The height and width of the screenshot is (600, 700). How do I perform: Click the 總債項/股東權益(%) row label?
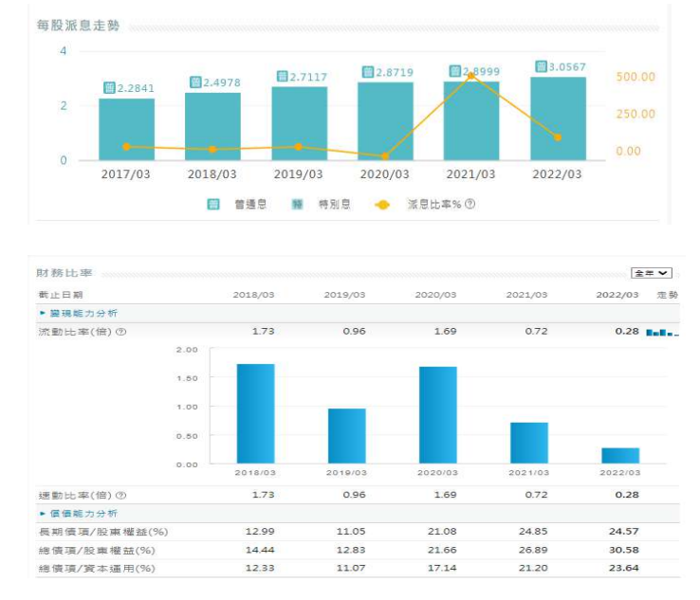[97, 551]
